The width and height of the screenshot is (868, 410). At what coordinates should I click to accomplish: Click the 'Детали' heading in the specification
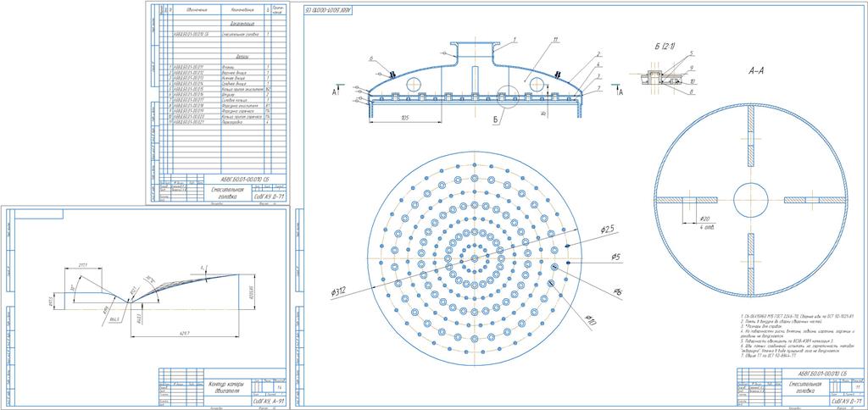[x=242, y=57]
